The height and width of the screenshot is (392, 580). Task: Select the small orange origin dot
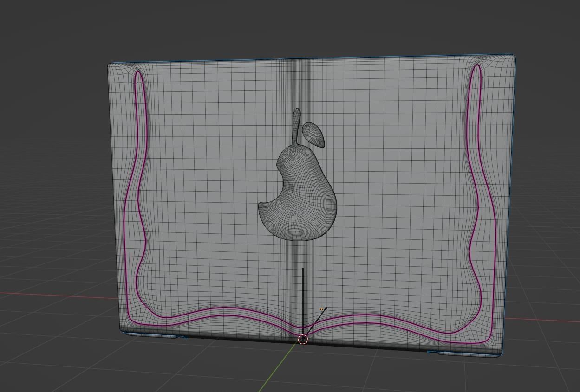321,309
